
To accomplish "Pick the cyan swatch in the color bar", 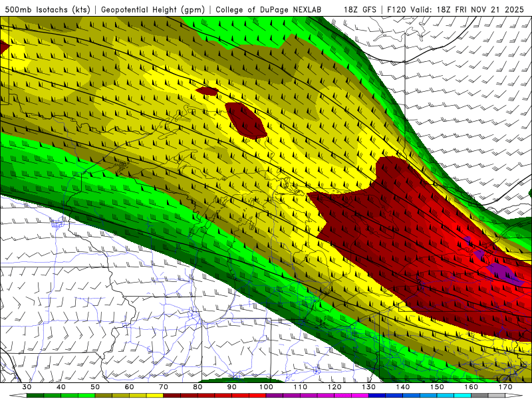I will click(462, 395).
